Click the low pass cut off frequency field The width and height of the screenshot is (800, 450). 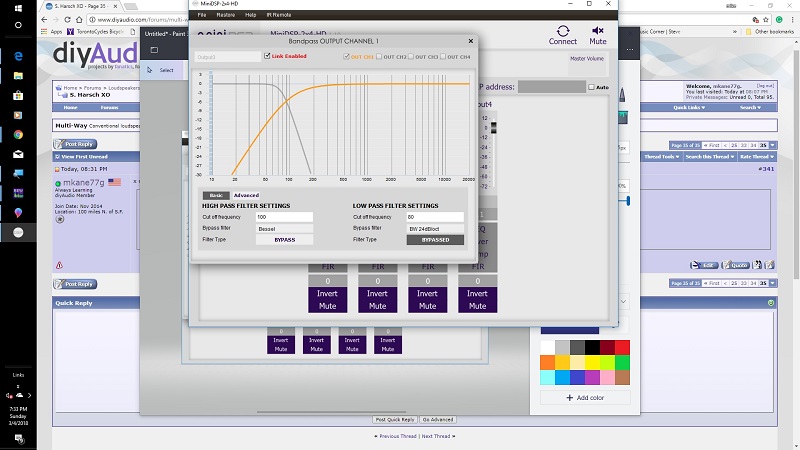[x=435, y=217]
